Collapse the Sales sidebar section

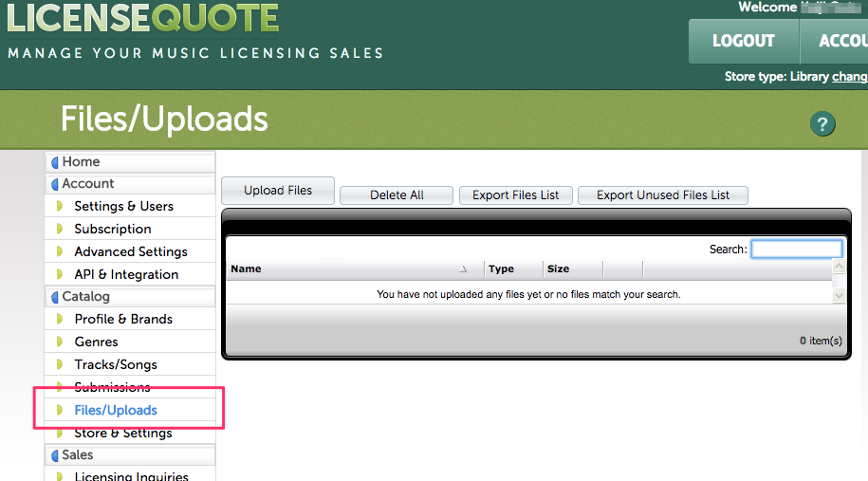pos(77,455)
